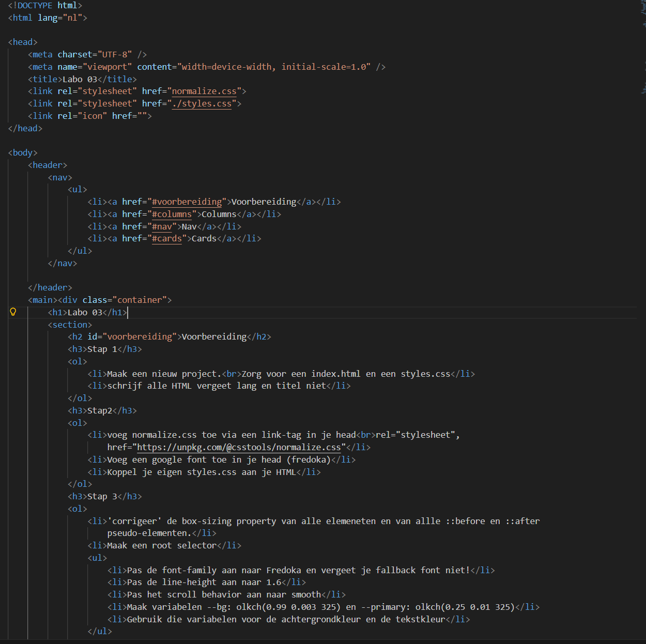Place cursor on '<!DOCTYPE html>' line

click(x=45, y=6)
